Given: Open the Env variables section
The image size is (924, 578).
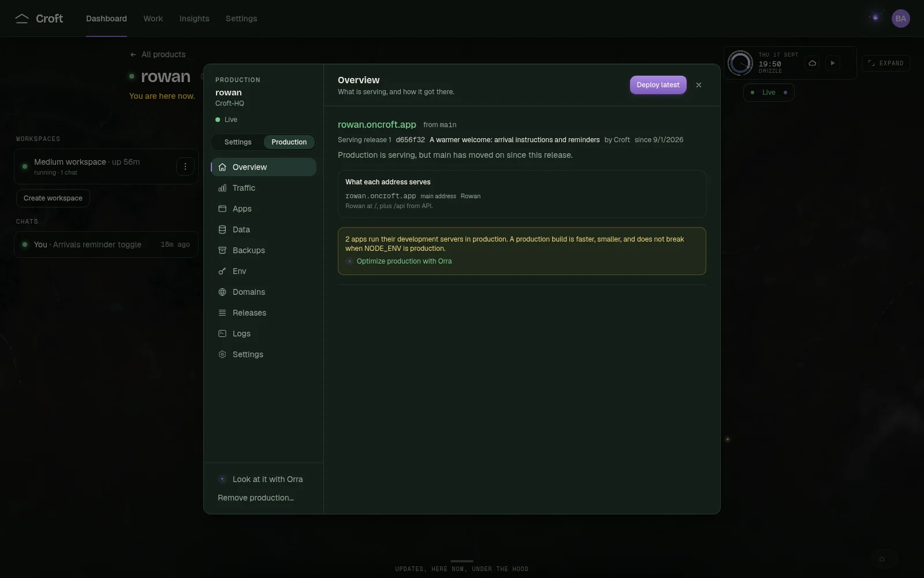Looking at the screenshot, I should [x=263, y=271].
